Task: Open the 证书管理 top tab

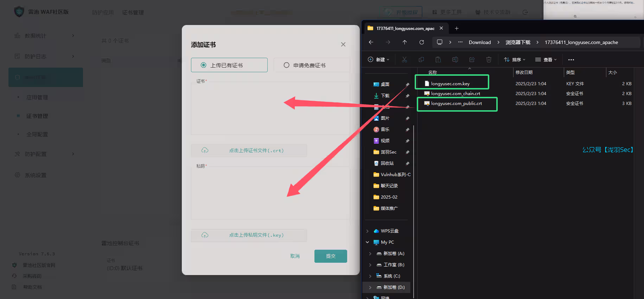Action: pos(133,13)
